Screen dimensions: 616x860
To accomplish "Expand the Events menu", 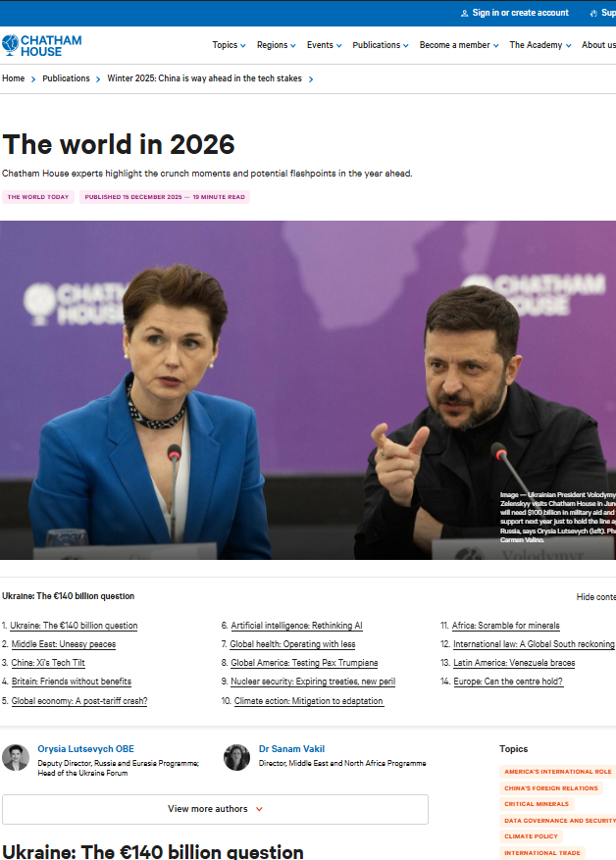I will pos(324,45).
